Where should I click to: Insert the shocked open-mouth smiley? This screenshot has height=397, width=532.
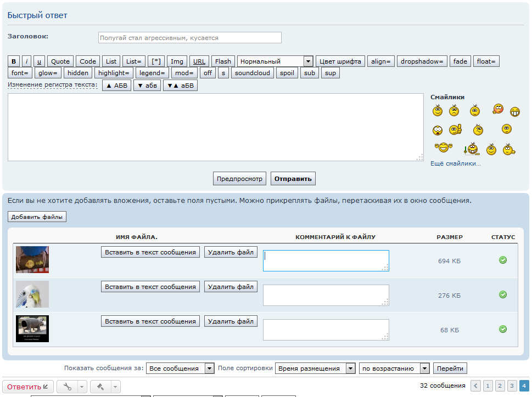[x=438, y=130]
